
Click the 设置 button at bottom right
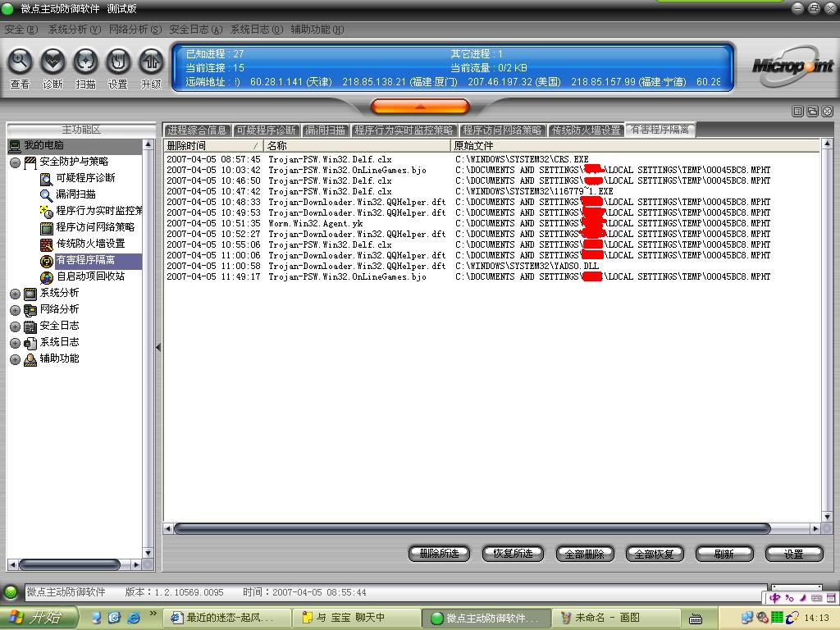(x=794, y=554)
